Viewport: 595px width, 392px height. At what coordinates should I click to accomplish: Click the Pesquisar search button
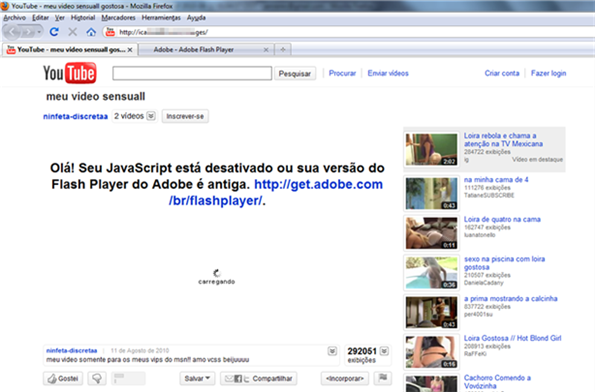click(x=295, y=74)
